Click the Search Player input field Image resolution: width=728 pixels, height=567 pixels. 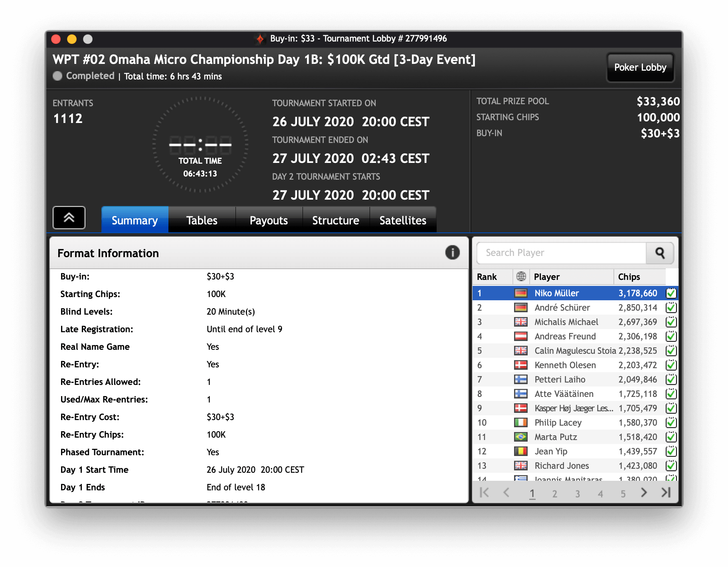pyautogui.click(x=561, y=253)
